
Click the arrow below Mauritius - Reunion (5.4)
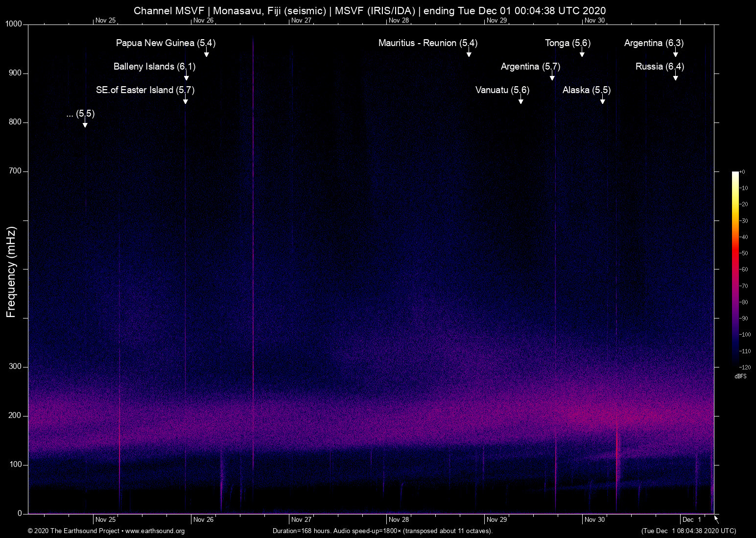(469, 53)
